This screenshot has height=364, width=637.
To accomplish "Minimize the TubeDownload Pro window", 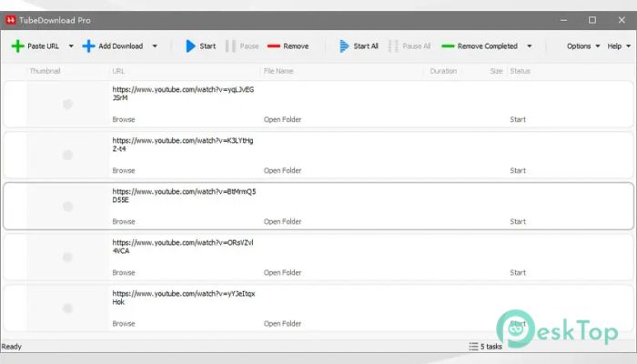I will click(x=563, y=20).
